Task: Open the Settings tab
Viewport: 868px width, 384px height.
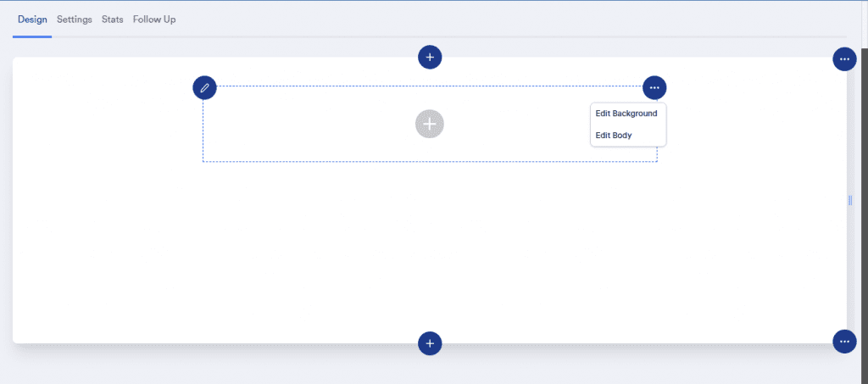Action: pyautogui.click(x=75, y=19)
